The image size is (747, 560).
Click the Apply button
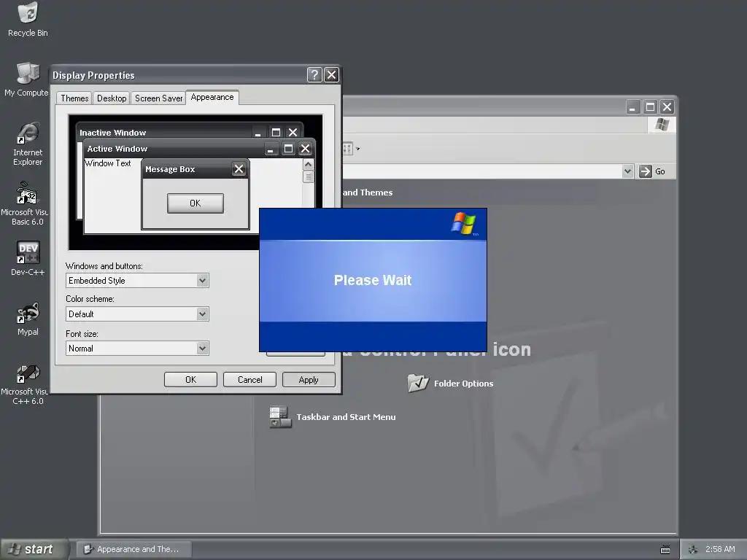click(x=309, y=379)
